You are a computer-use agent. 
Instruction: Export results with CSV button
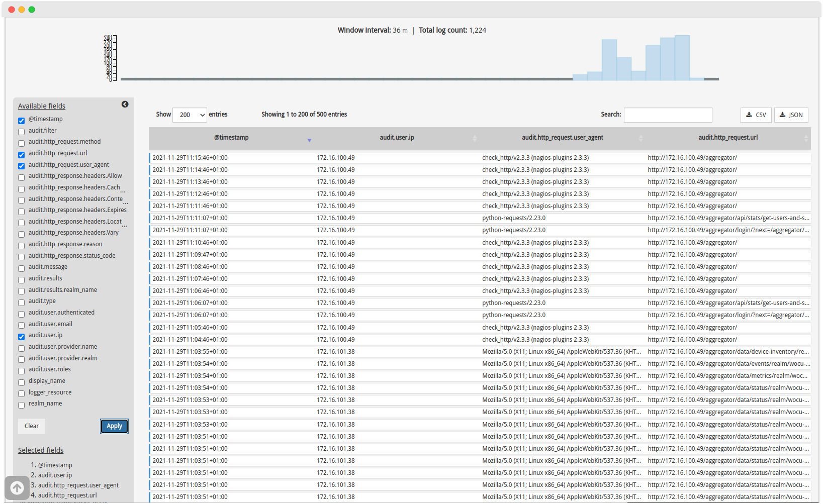pos(756,115)
